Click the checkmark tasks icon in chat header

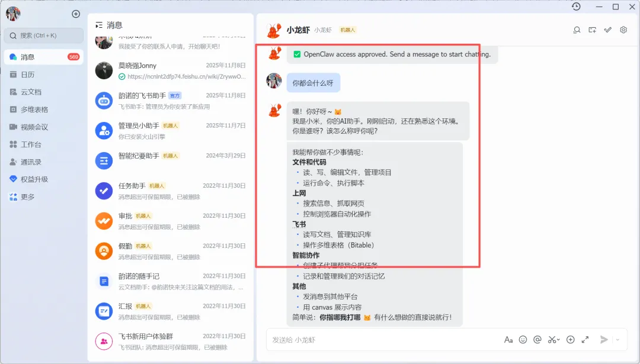(x=608, y=30)
